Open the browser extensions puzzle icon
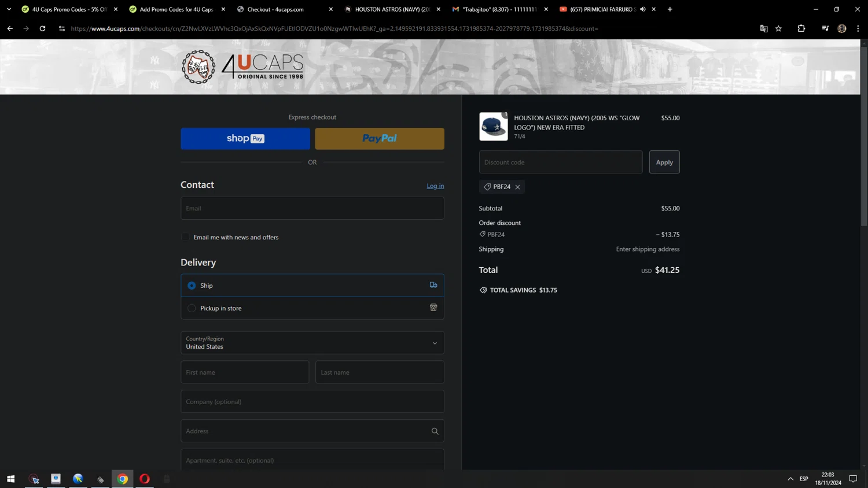Viewport: 868px width, 488px height. point(801,28)
